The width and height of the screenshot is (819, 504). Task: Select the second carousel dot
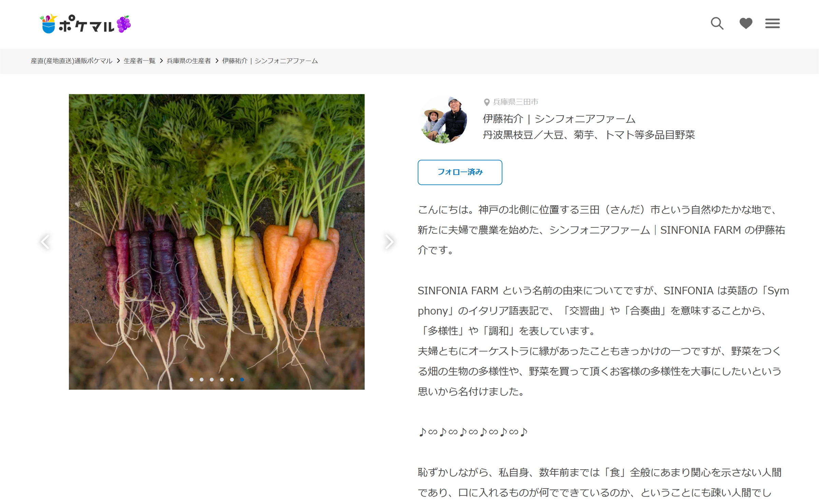202,380
